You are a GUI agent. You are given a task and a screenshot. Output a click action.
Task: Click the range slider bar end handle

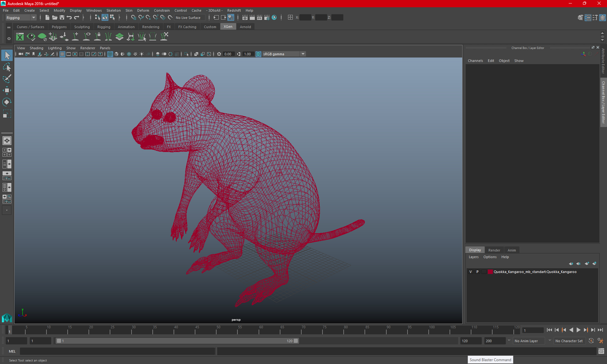(x=296, y=341)
